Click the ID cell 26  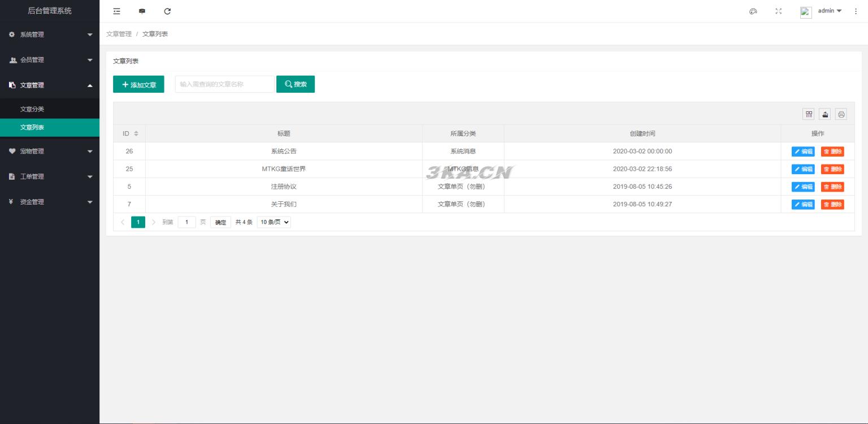(129, 152)
